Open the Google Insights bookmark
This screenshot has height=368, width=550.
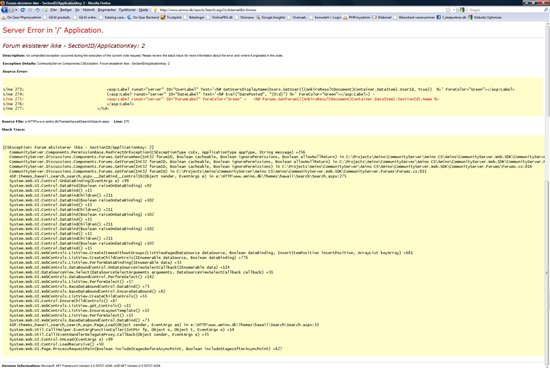tap(271, 17)
